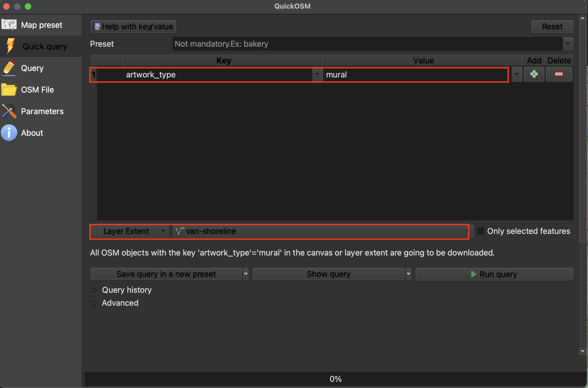Image resolution: width=588 pixels, height=388 pixels.
Task: Switch to the OSM File tab label
Action: pyautogui.click(x=37, y=90)
